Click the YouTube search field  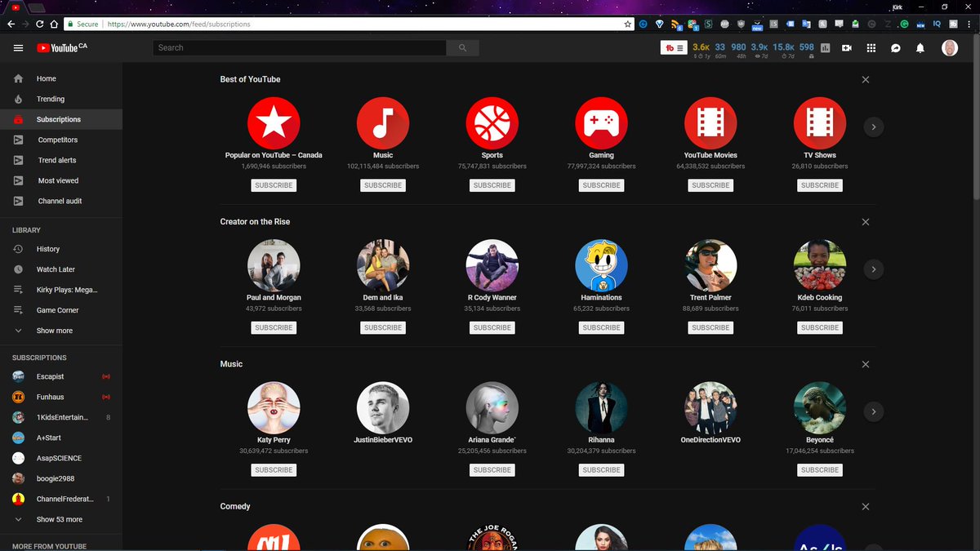300,48
